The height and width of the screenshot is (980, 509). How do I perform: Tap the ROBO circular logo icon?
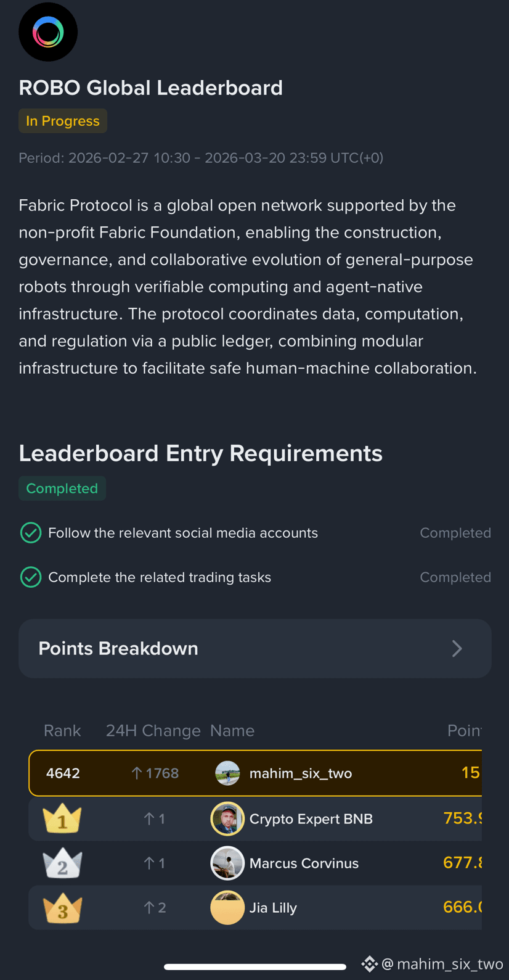pos(48,32)
